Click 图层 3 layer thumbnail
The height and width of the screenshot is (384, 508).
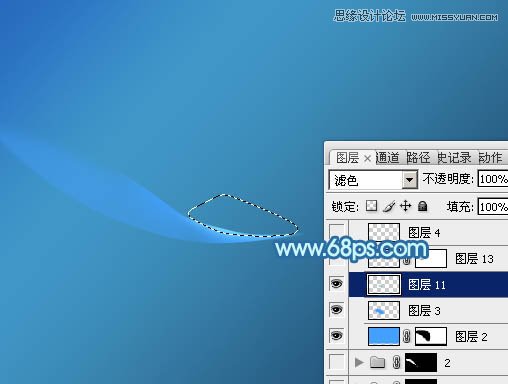[384, 310]
